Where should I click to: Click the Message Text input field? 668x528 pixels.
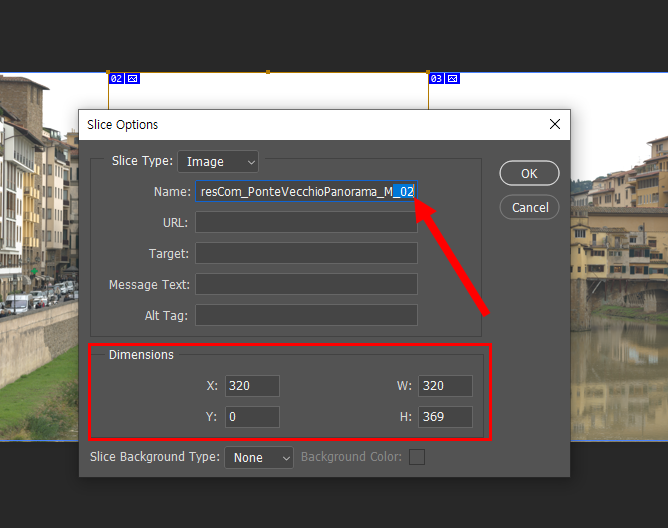306,284
